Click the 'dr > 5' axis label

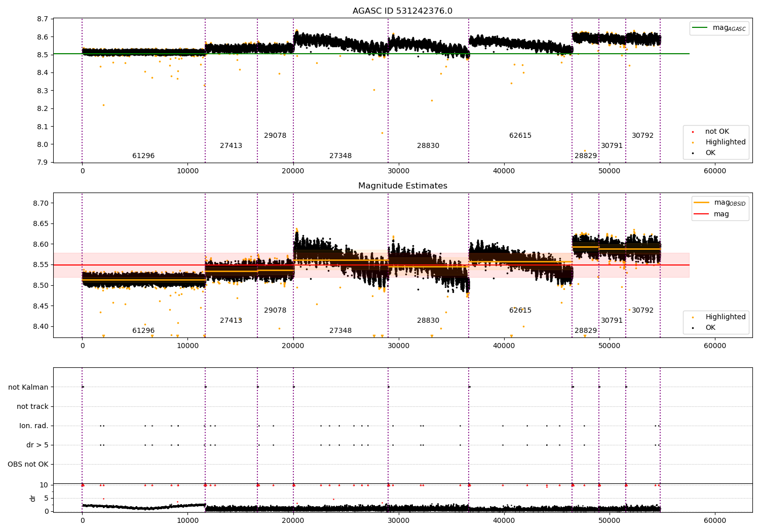(37, 445)
